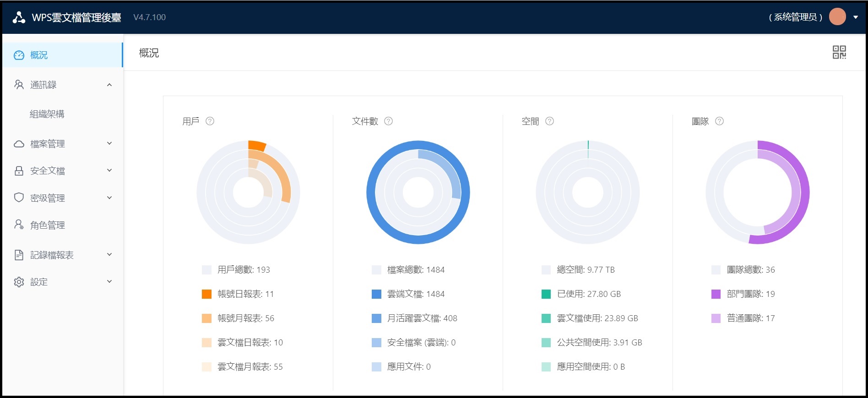The image size is (868, 398).
Task: Click the 角色管理 person icon
Action: (19, 225)
